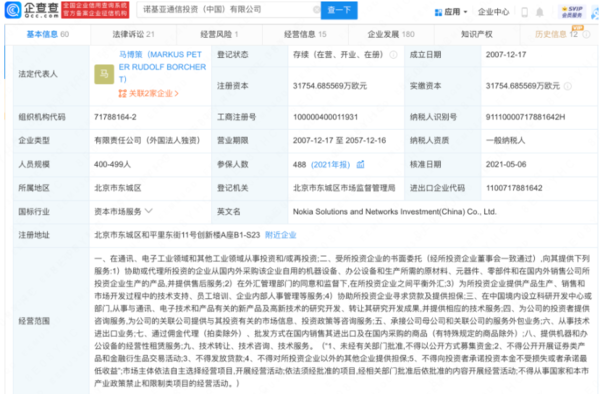Open the 应用 apps grid menu
The image size is (600, 394).
(x=451, y=12)
